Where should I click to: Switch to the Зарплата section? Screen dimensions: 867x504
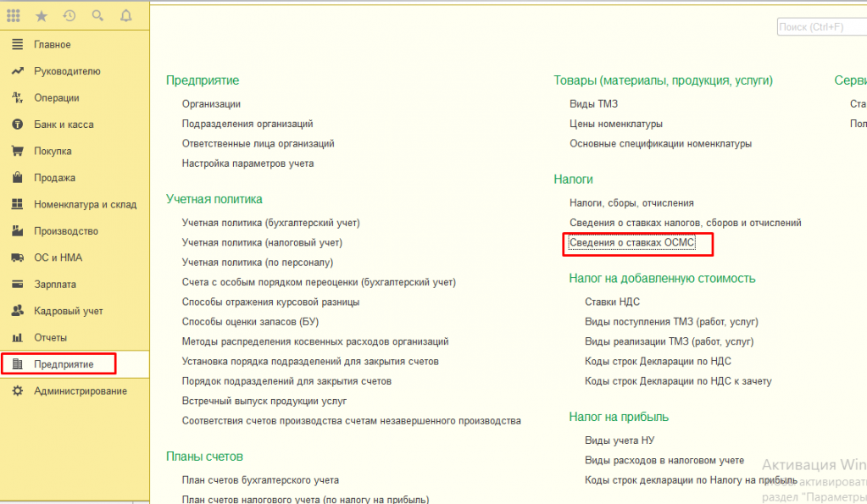coord(55,285)
